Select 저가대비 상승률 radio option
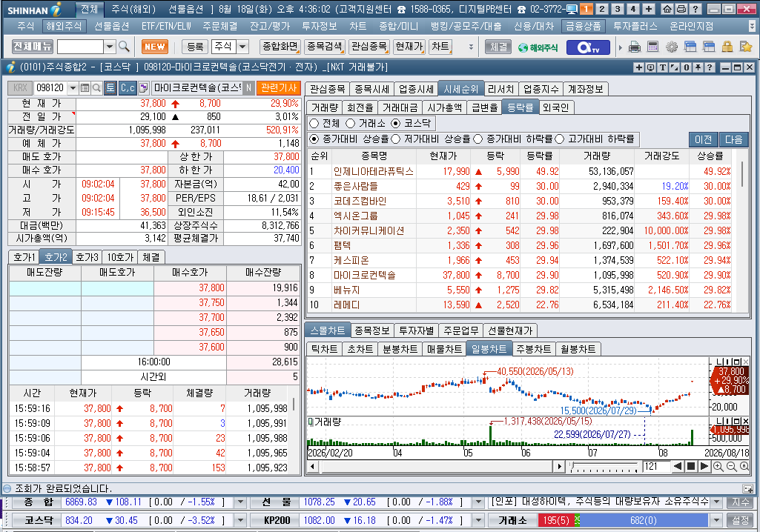This screenshot has height=532, width=760. pyautogui.click(x=395, y=139)
